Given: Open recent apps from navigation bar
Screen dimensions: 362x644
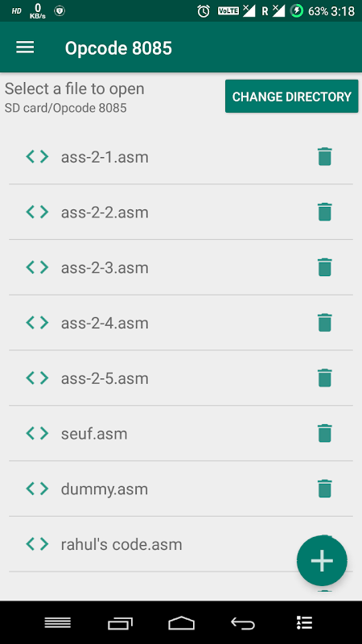Looking at the screenshot, I should tap(120, 623).
